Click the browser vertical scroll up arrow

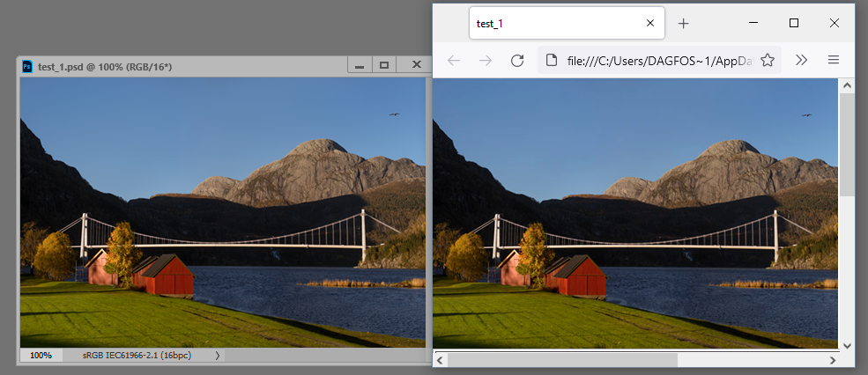pos(847,85)
